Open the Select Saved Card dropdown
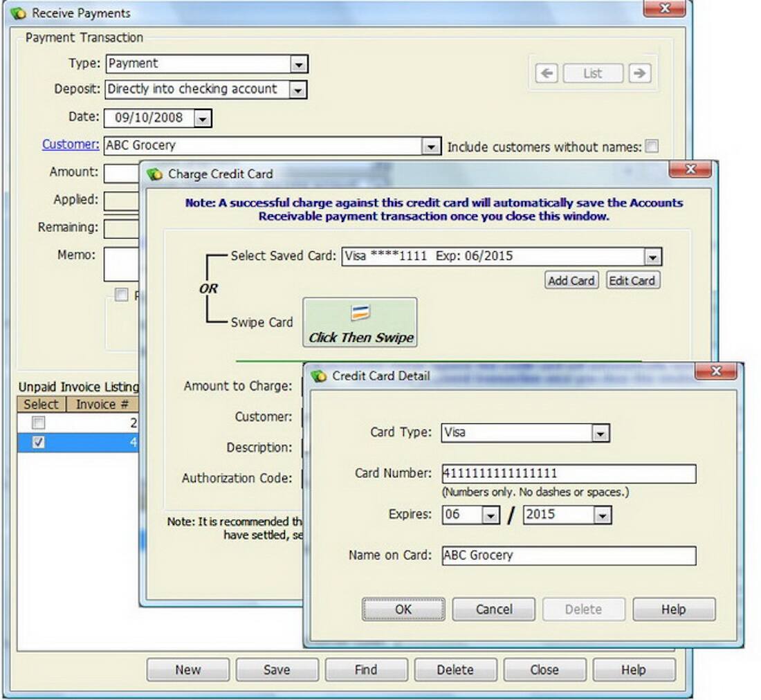The image size is (761, 700). 652,256
